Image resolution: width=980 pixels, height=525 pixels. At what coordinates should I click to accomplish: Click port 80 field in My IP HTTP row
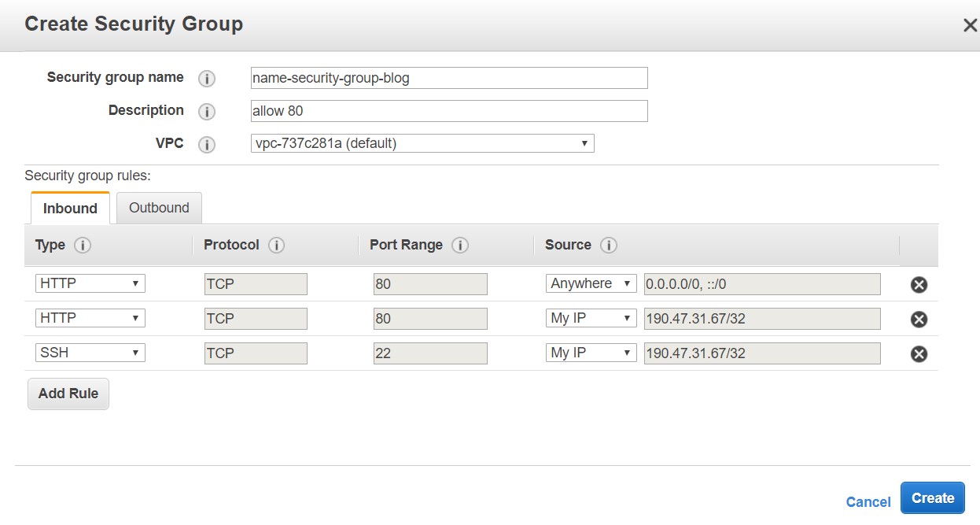430,319
